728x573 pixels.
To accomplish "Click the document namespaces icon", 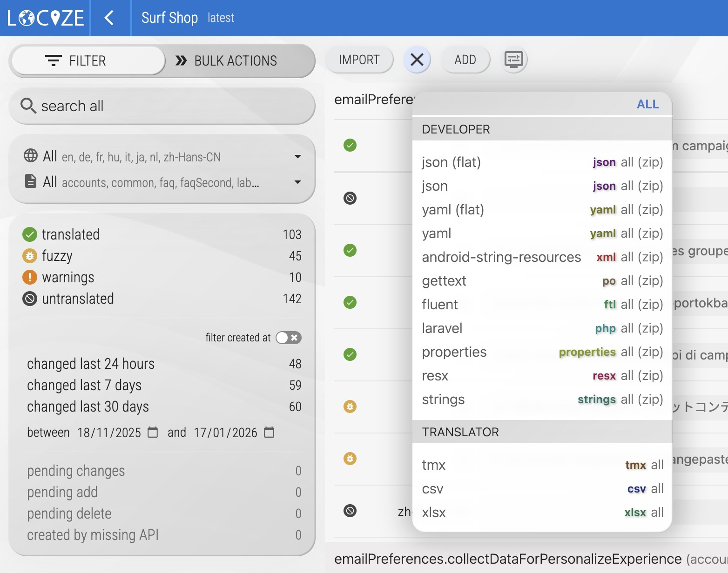I will tap(31, 181).
